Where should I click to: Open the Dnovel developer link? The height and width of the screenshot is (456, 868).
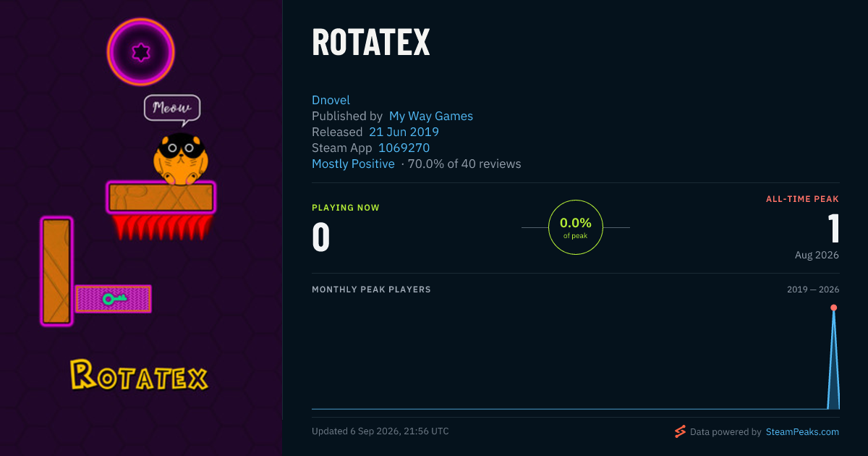331,100
